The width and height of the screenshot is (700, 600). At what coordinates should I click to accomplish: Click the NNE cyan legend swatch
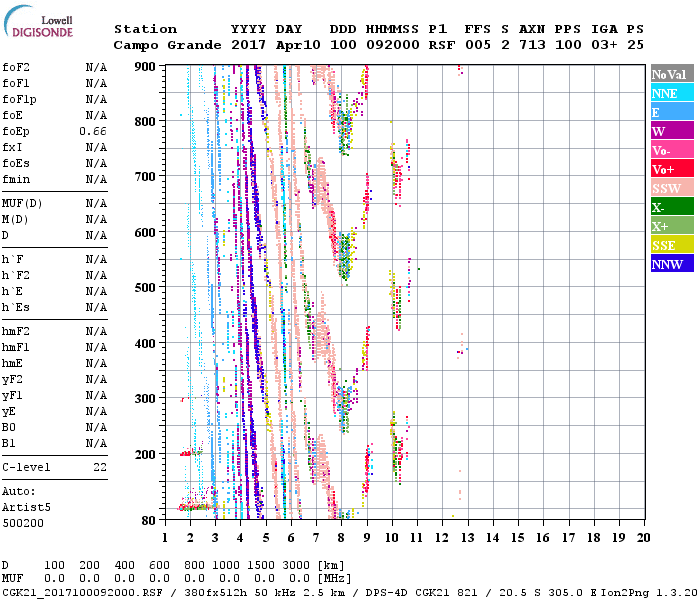click(672, 93)
